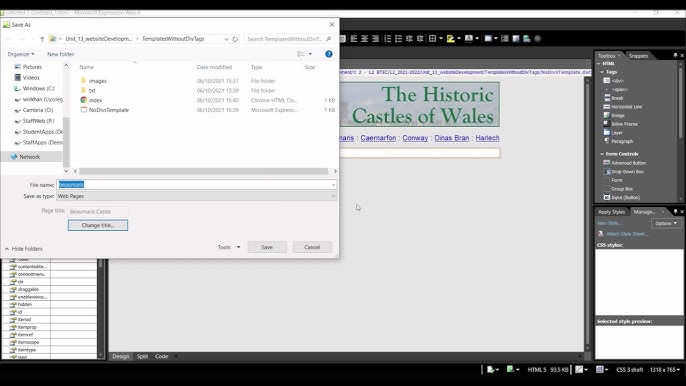Select the index Chrome HTML file

(x=95, y=100)
